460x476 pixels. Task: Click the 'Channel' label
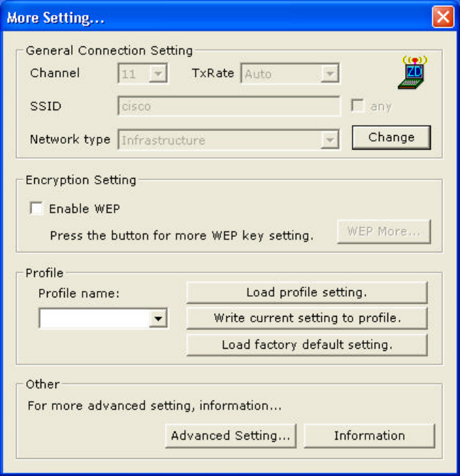click(x=55, y=73)
